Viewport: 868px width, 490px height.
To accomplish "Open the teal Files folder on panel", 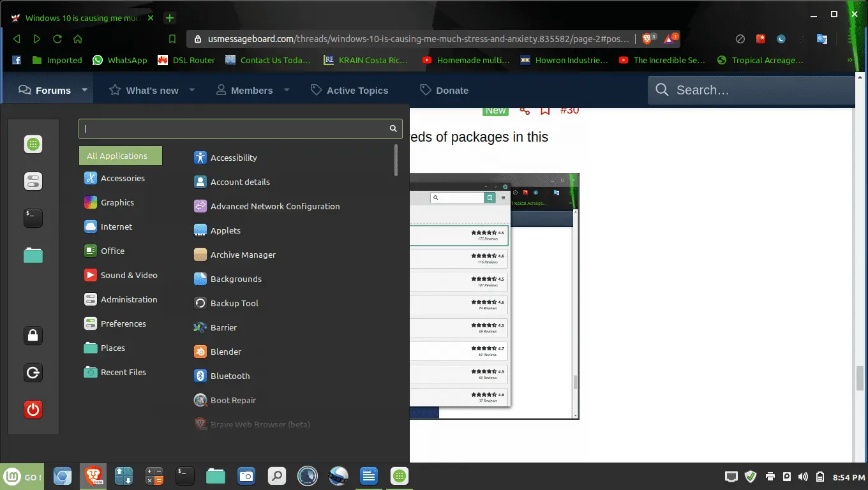I will (x=216, y=476).
